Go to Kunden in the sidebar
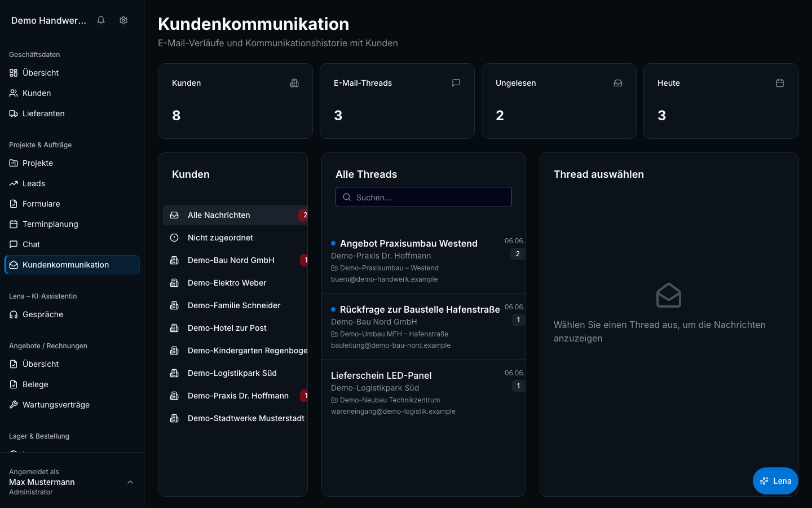 pos(72,93)
